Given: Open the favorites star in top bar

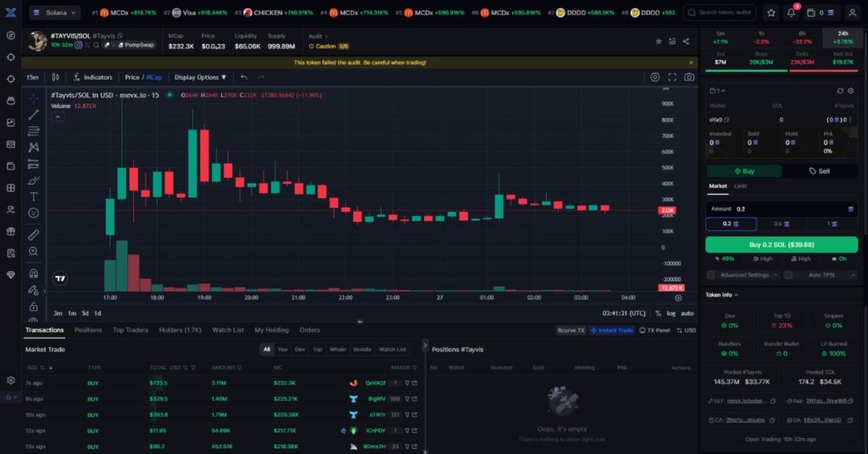Looking at the screenshot, I should pyautogui.click(x=771, y=12).
